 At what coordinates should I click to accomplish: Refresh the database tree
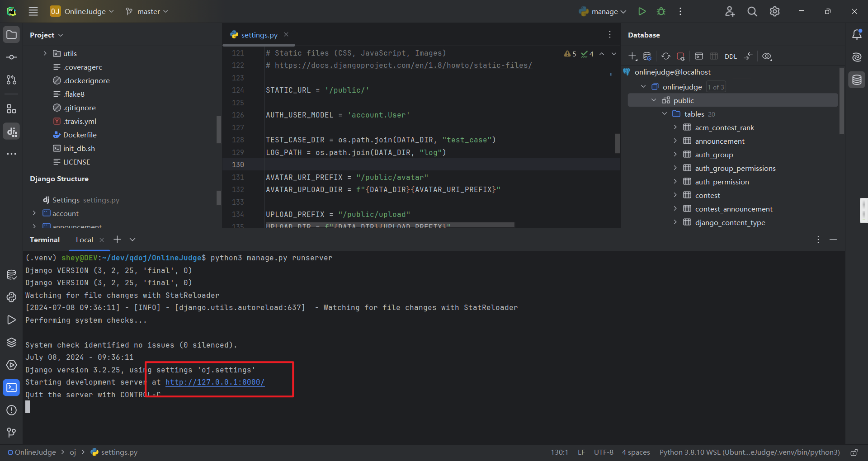[x=665, y=56]
